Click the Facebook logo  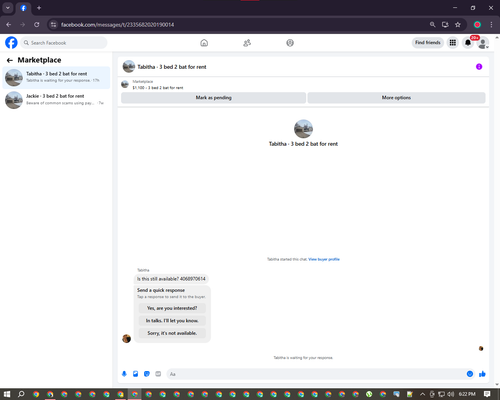pyautogui.click(x=11, y=43)
